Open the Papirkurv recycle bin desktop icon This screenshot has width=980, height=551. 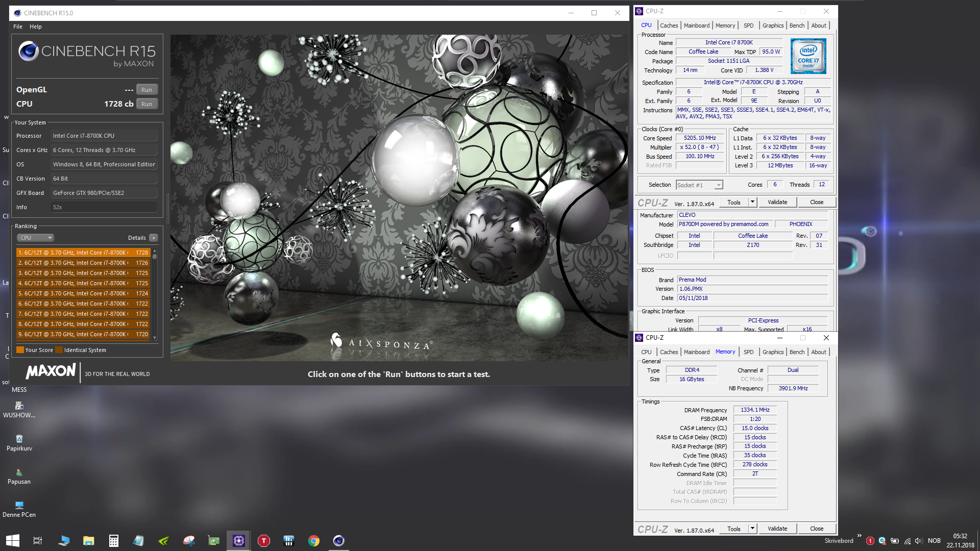19,443
